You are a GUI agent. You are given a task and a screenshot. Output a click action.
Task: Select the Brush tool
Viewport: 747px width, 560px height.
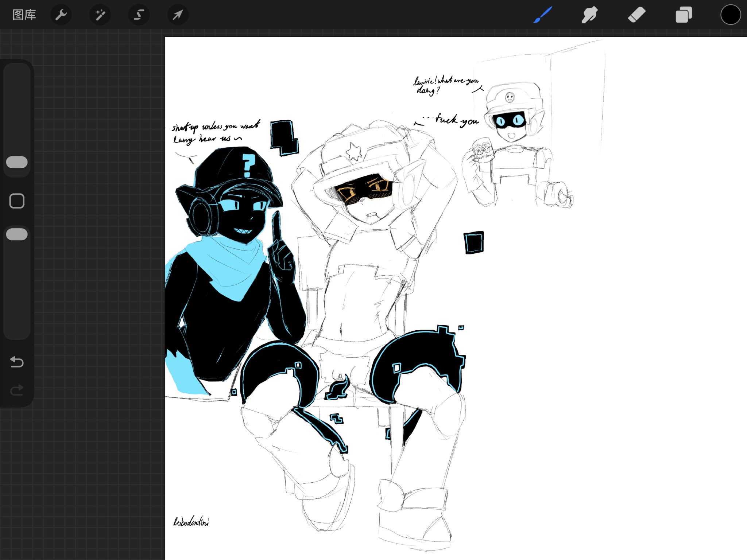[543, 15]
